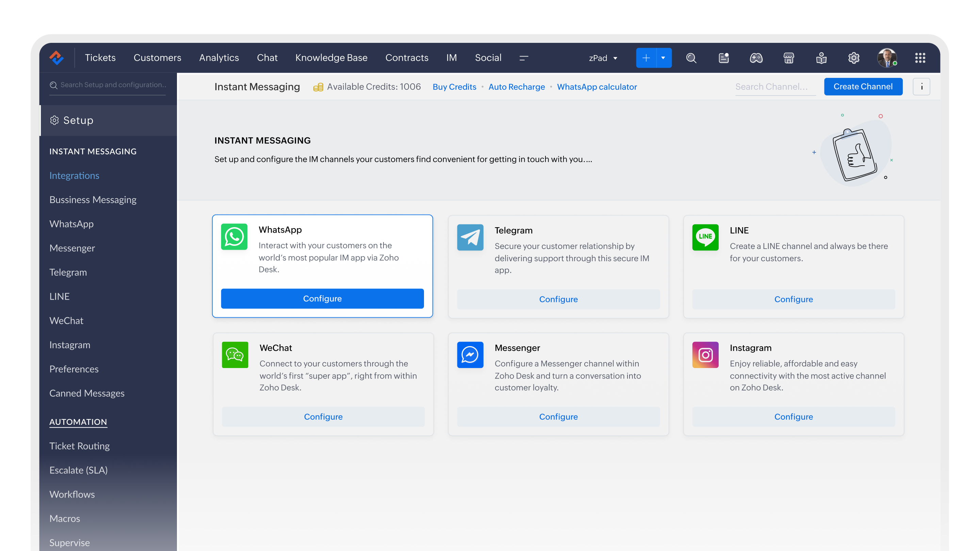Click the Create Channel button
The image size is (980, 551).
click(863, 87)
